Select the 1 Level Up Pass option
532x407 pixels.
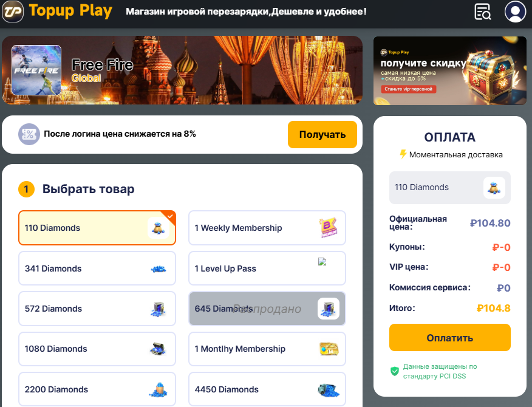(x=267, y=268)
